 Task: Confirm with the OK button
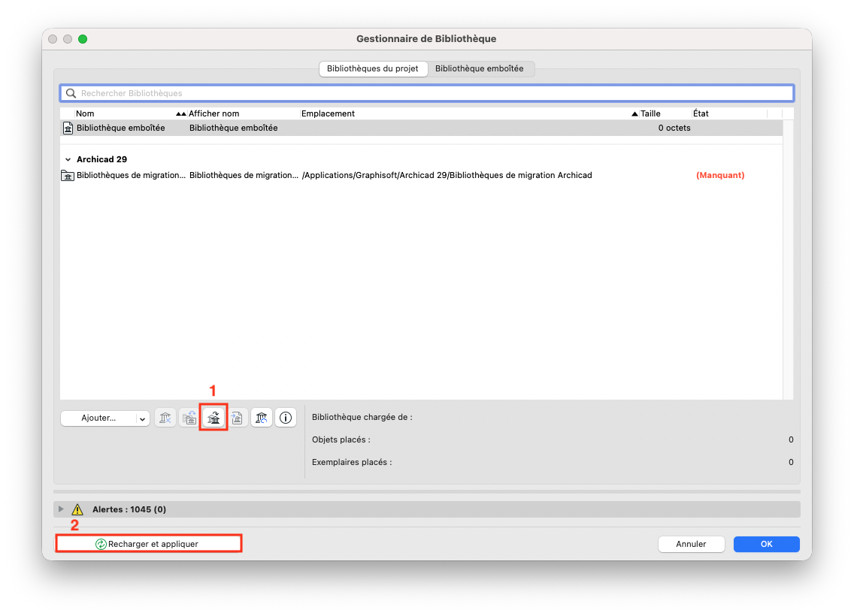pos(766,544)
